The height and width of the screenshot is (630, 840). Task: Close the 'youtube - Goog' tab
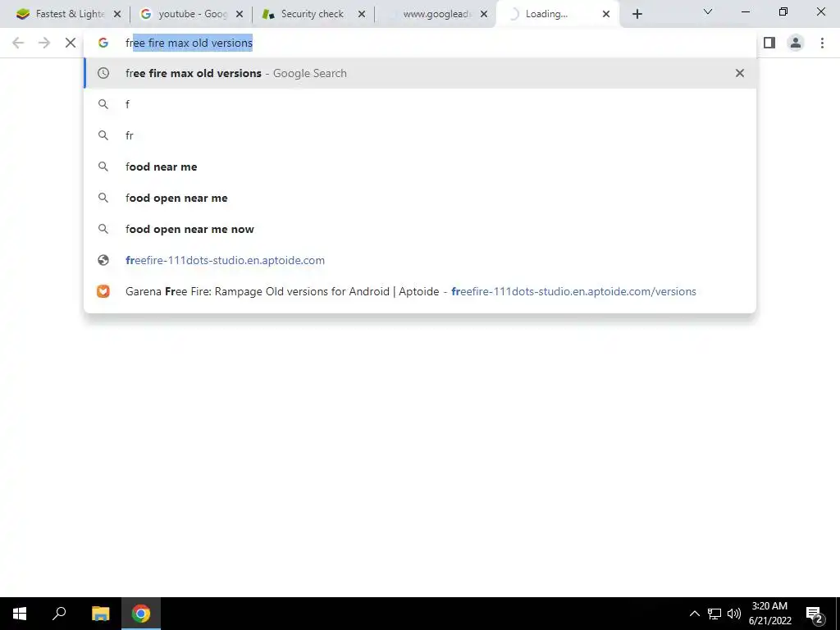pyautogui.click(x=240, y=15)
